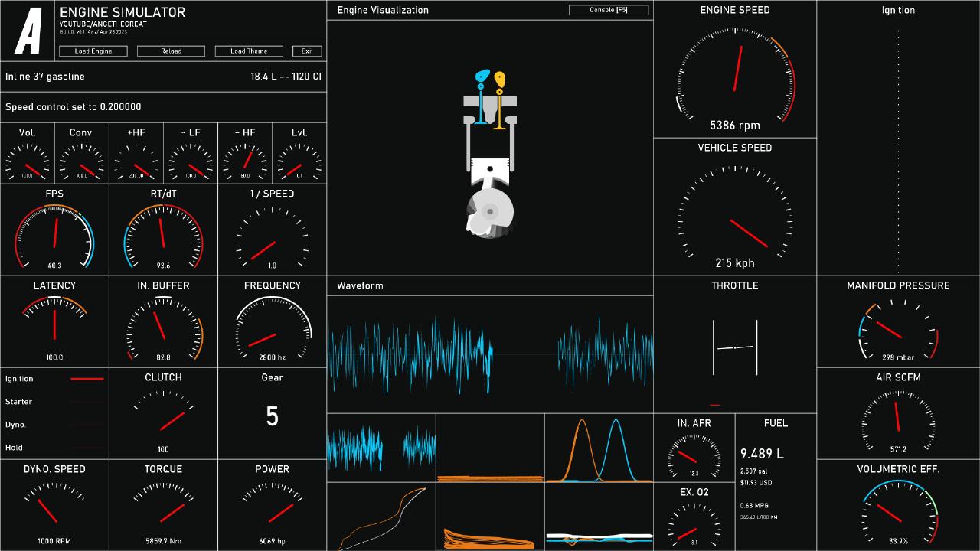This screenshot has height=551, width=980.
Task: Click the Gear 5 display
Action: [x=272, y=416]
